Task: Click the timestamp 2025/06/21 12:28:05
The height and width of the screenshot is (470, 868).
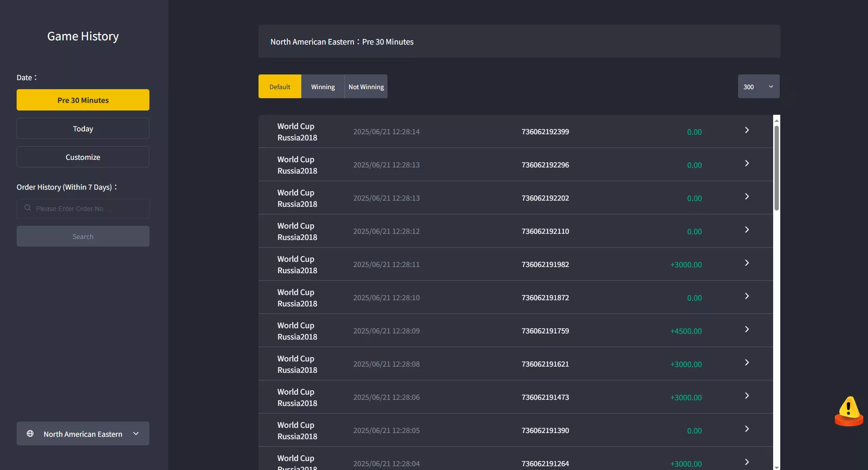Action: click(387, 430)
